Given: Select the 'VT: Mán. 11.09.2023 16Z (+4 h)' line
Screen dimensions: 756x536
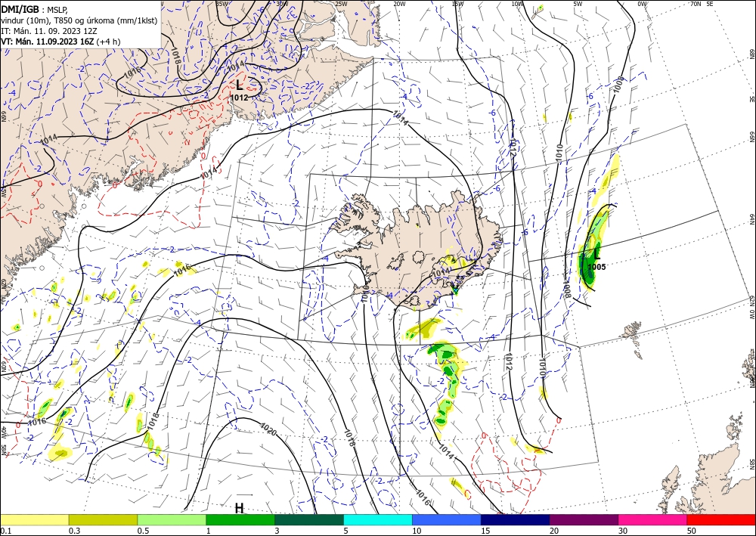Looking at the screenshot, I should [x=60, y=42].
